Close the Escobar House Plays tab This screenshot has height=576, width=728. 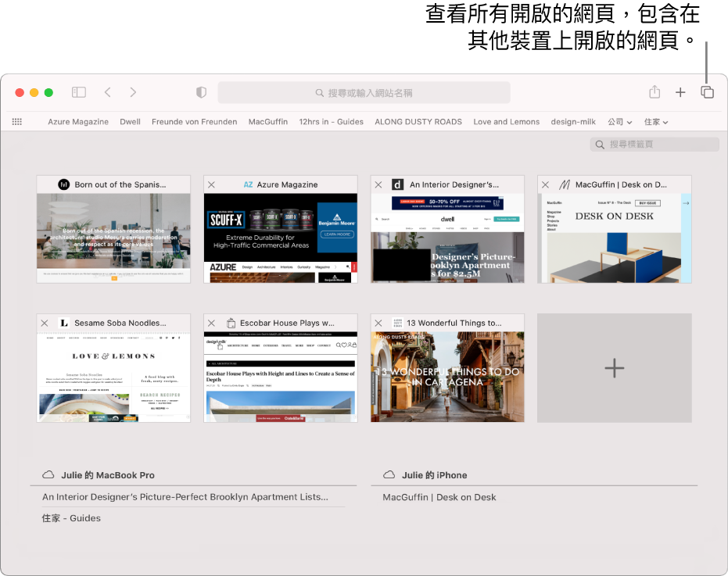point(211,323)
